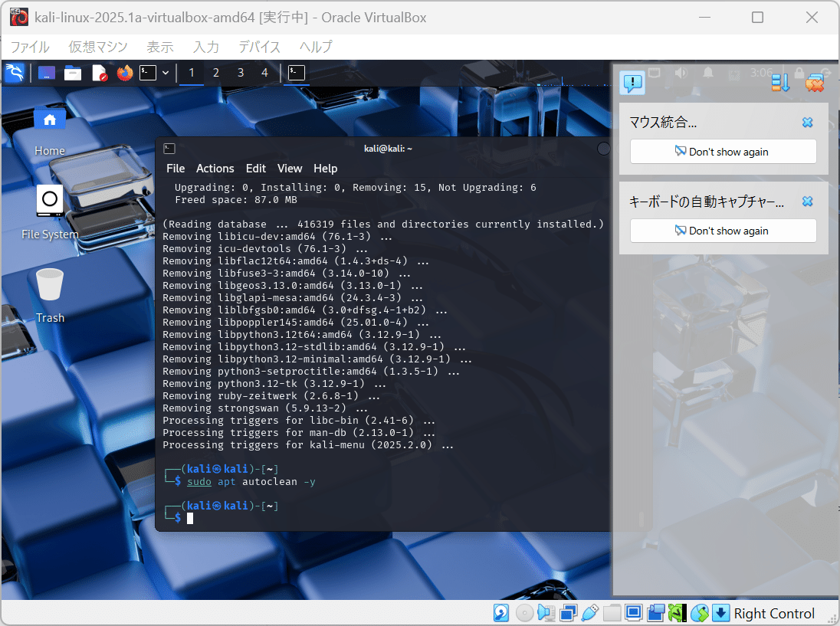
Task: Open the terminal Actions menu
Action: (215, 169)
